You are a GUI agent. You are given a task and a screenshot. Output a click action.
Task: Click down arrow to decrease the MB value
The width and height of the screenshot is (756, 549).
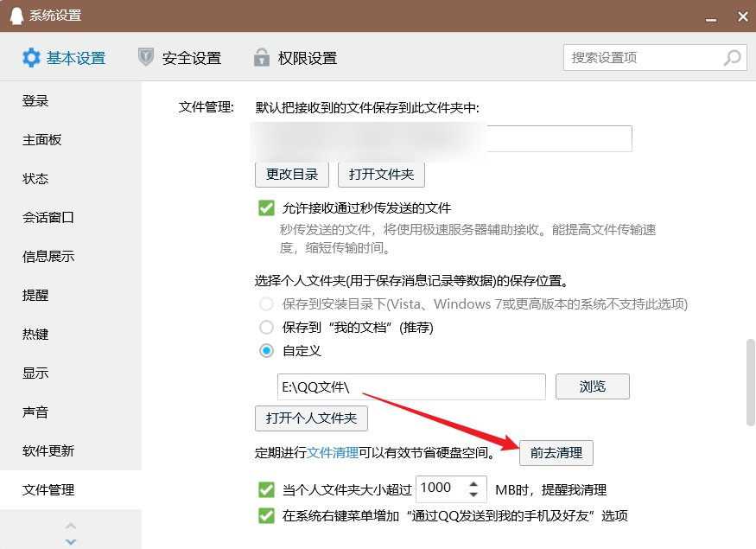point(473,495)
